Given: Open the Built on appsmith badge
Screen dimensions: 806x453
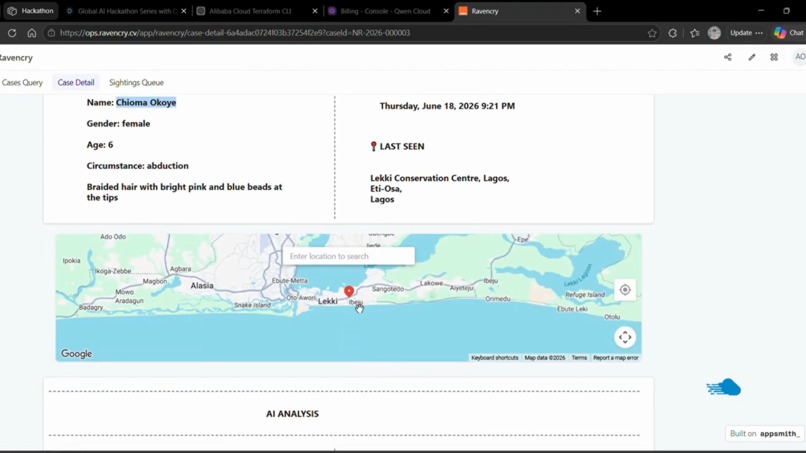Looking at the screenshot, I should 764,433.
